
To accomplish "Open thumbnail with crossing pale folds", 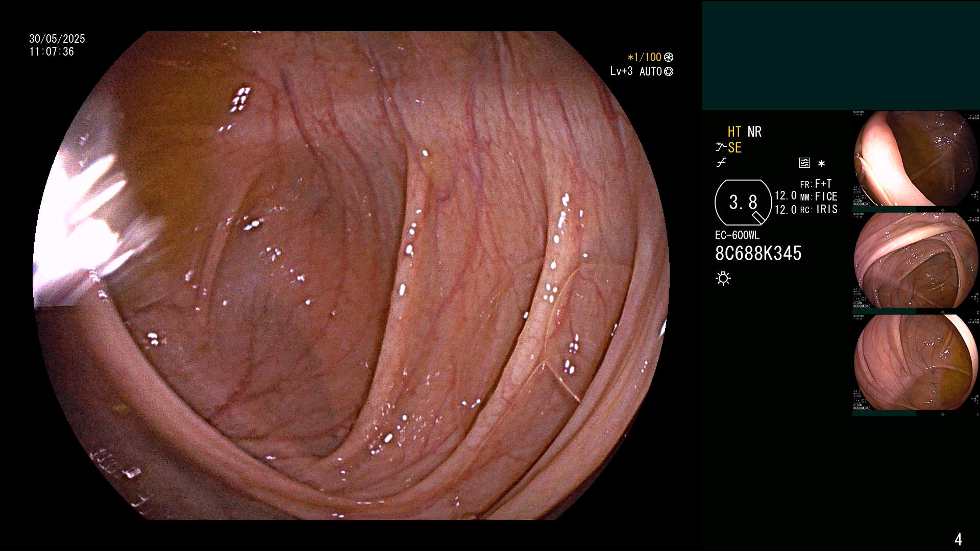I will coord(916,261).
